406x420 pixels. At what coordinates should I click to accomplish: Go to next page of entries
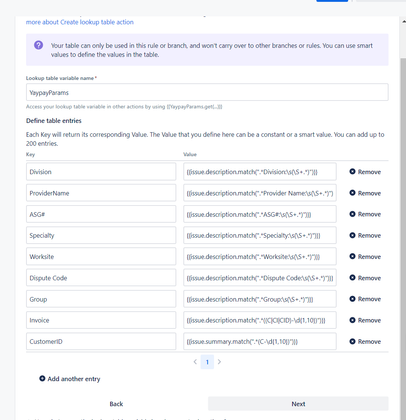(219, 362)
